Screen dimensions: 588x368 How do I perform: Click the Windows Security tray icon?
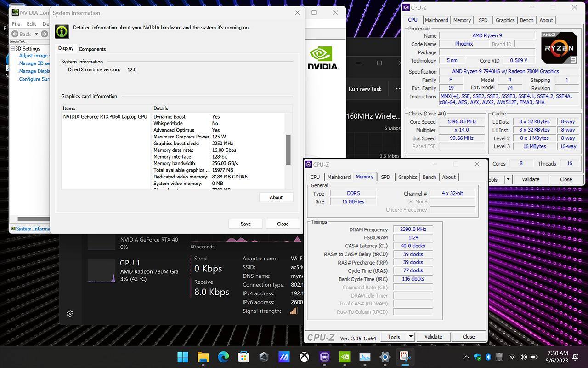477,357
